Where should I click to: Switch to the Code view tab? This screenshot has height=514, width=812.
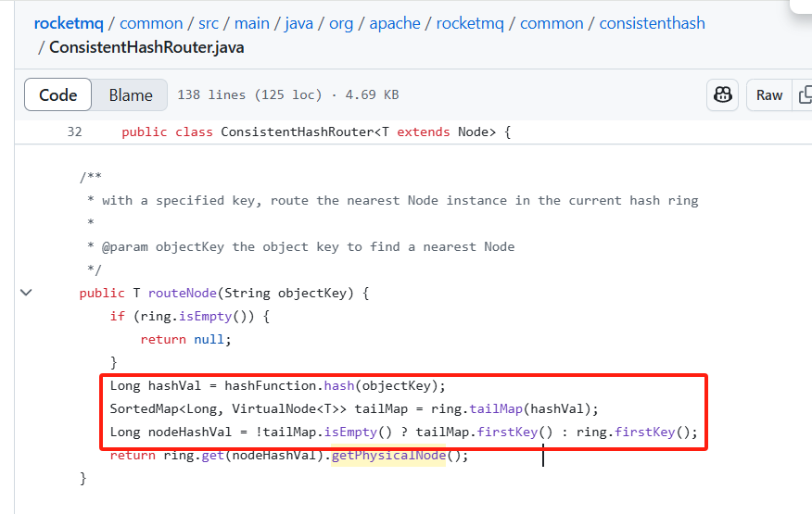(58, 94)
